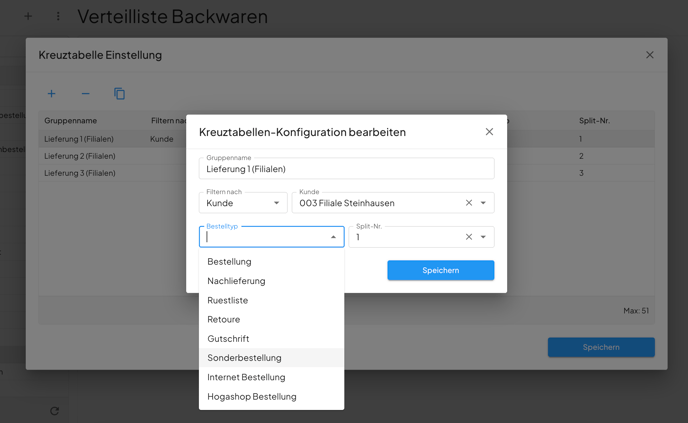Image resolution: width=688 pixels, height=423 pixels.
Task: Select the Lieferung 2 (Filialen) row
Action: [x=347, y=156]
